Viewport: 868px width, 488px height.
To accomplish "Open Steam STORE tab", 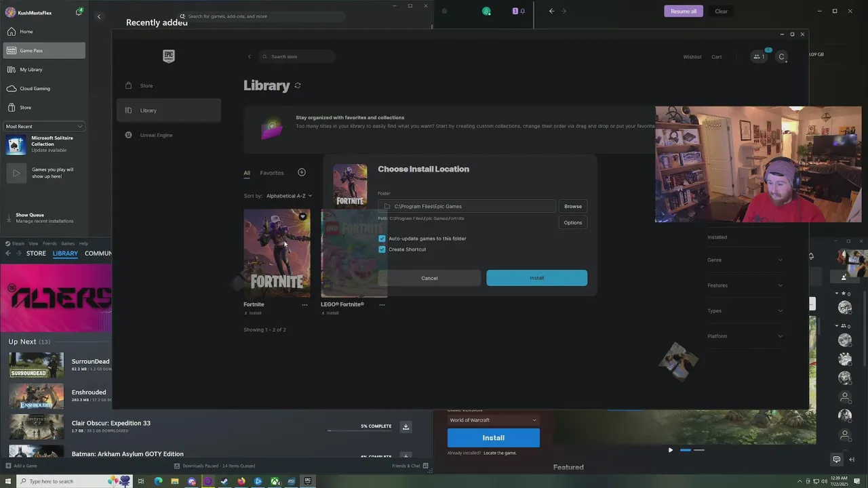I will pyautogui.click(x=36, y=253).
